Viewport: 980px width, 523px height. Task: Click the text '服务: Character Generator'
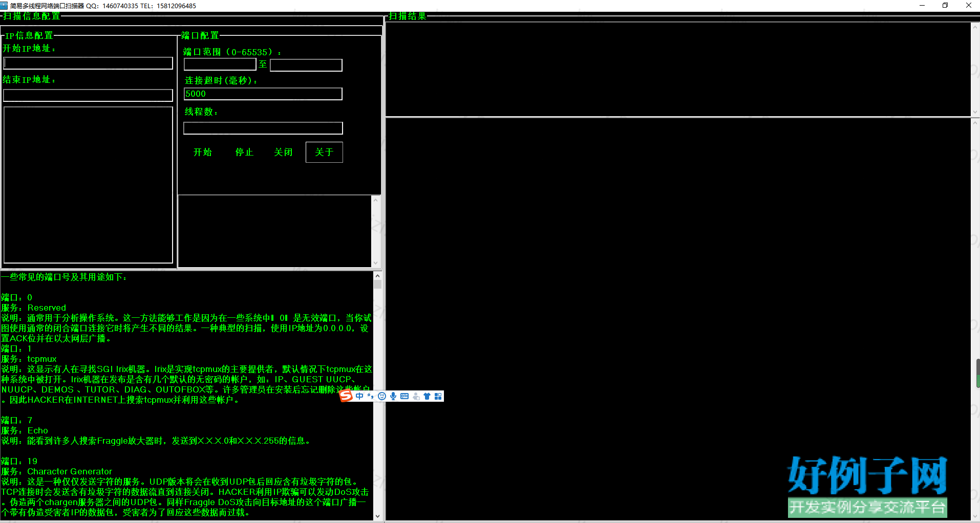click(x=57, y=471)
